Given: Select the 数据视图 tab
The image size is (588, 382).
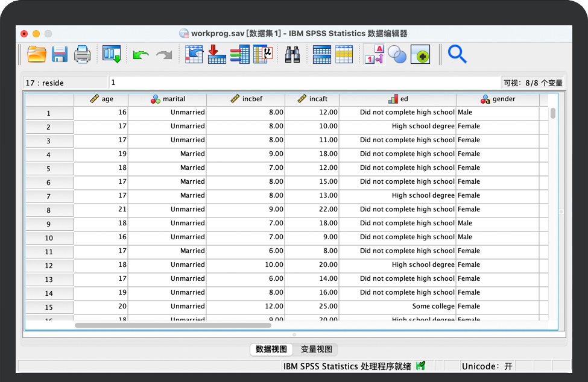Looking at the screenshot, I should coord(271,349).
